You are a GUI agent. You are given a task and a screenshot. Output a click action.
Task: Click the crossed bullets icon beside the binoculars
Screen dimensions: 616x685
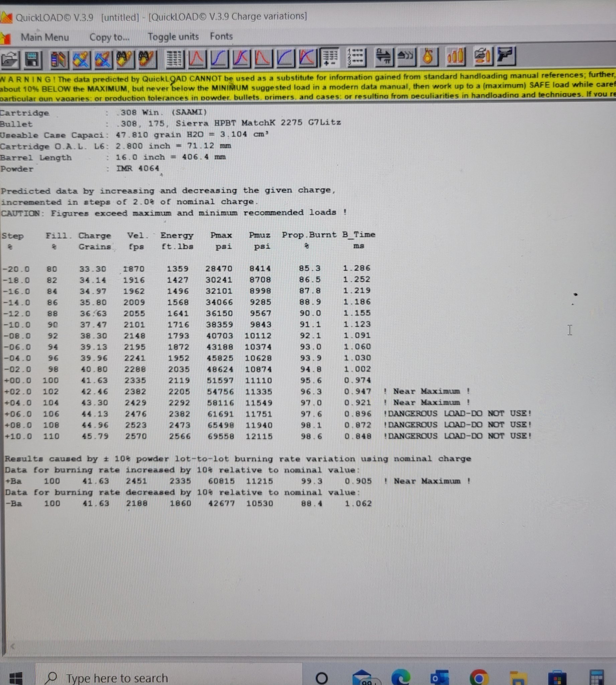(103, 59)
